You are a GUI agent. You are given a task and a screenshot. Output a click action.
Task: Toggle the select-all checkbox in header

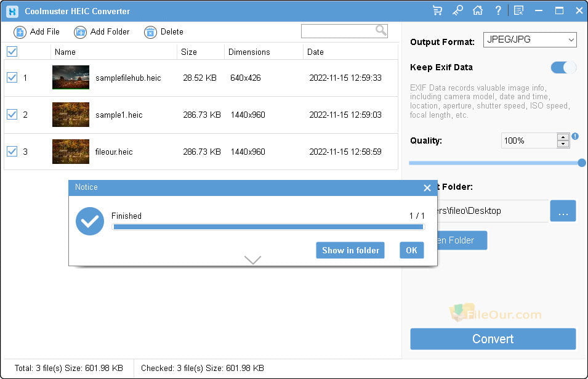[x=12, y=51]
